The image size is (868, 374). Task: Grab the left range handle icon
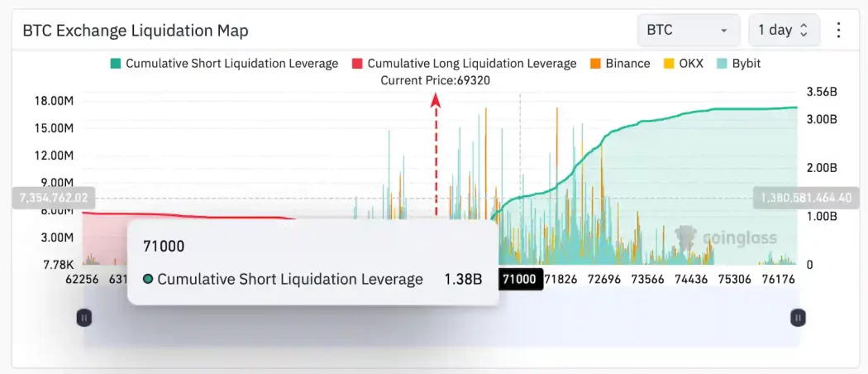click(83, 317)
